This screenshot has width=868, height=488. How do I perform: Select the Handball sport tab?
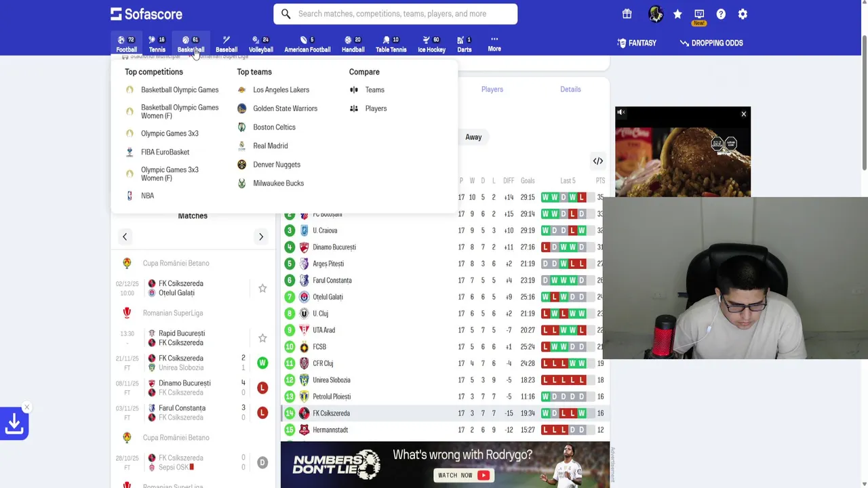click(353, 44)
